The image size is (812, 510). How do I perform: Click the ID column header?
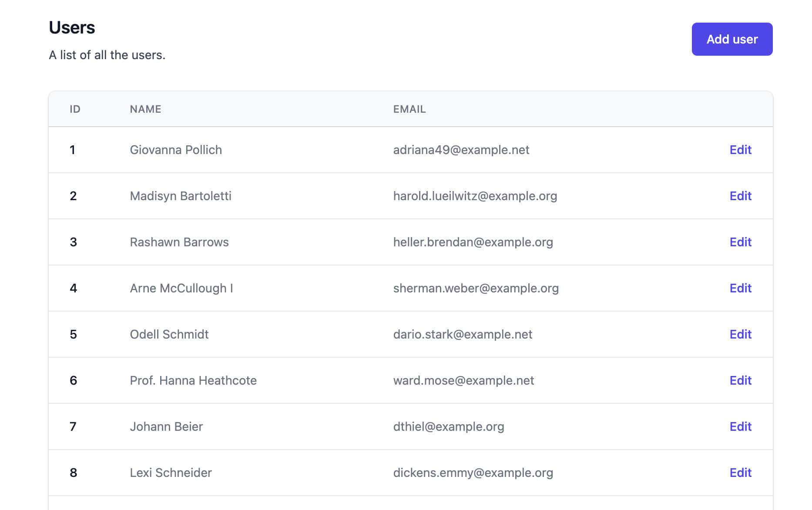[x=76, y=109]
